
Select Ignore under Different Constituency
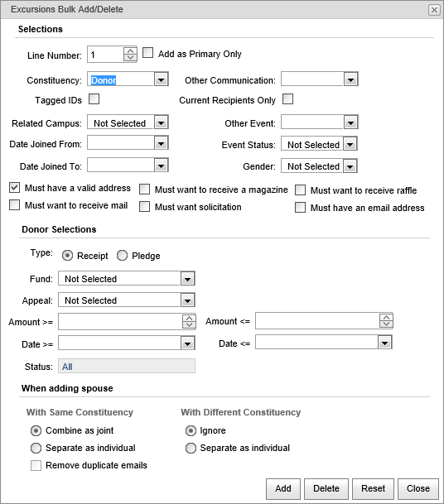click(191, 430)
